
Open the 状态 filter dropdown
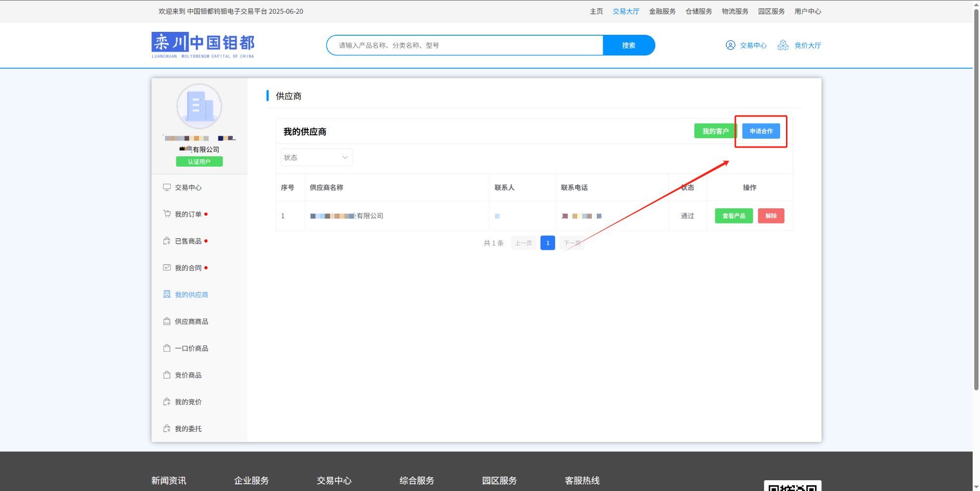click(317, 157)
